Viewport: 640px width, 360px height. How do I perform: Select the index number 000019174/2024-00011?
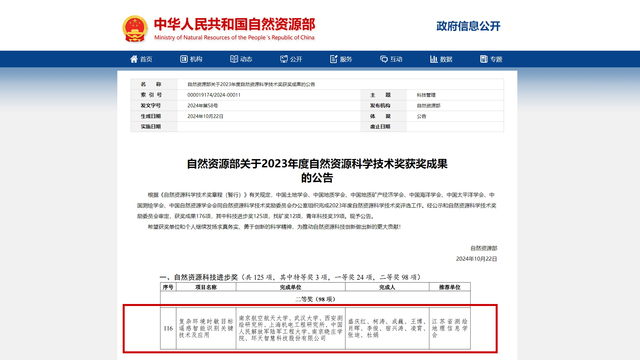pos(214,95)
